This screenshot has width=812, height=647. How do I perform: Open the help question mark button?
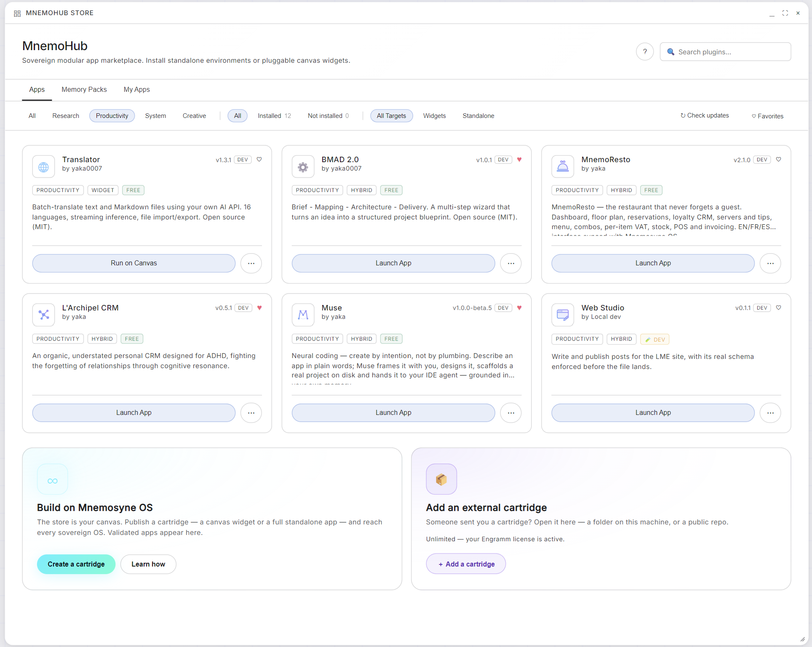pos(645,52)
